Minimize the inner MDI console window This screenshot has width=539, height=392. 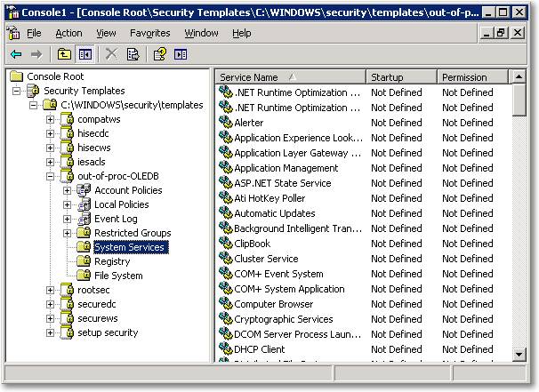486,33
